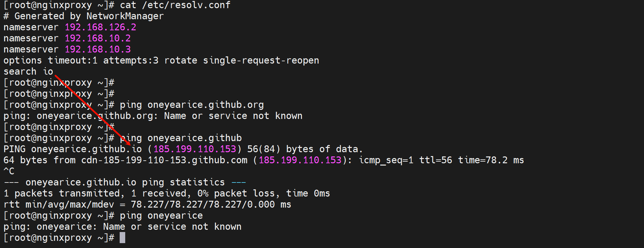Viewport: 644px width, 248px height.
Task: Click the 'ping: oneyearice: Name or service not known' error
Action: coord(122,226)
